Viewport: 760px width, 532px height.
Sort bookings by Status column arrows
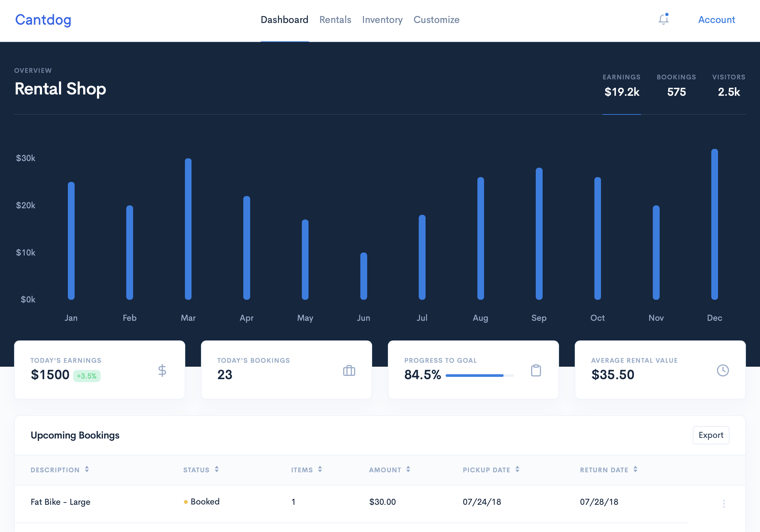(x=216, y=469)
